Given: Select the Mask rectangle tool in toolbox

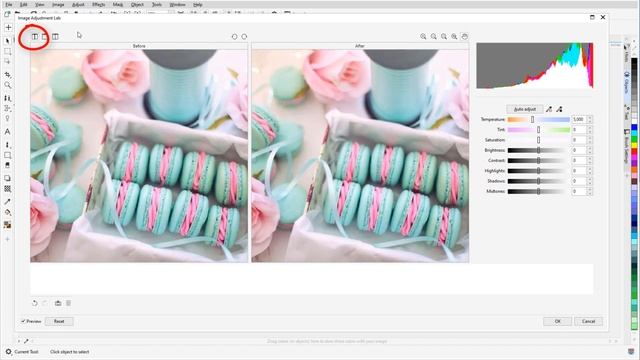Looking at the screenshot, I should pyautogui.click(x=7, y=51).
